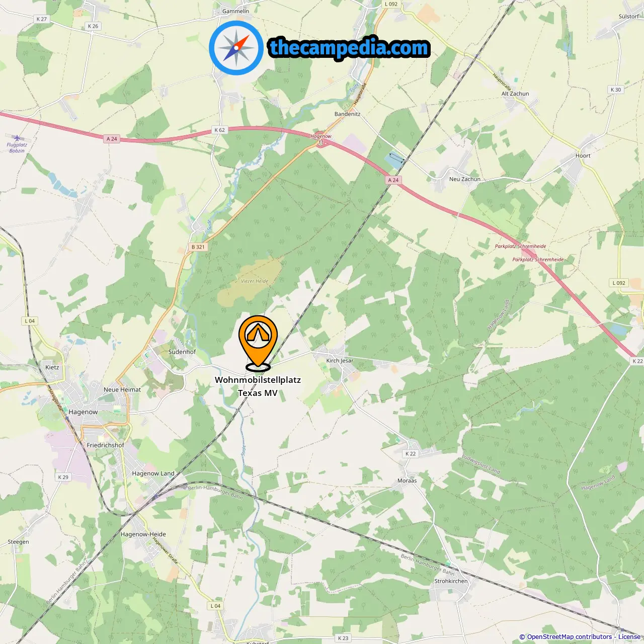Click the Hagenow town label
The image size is (644, 644).
pos(83,412)
